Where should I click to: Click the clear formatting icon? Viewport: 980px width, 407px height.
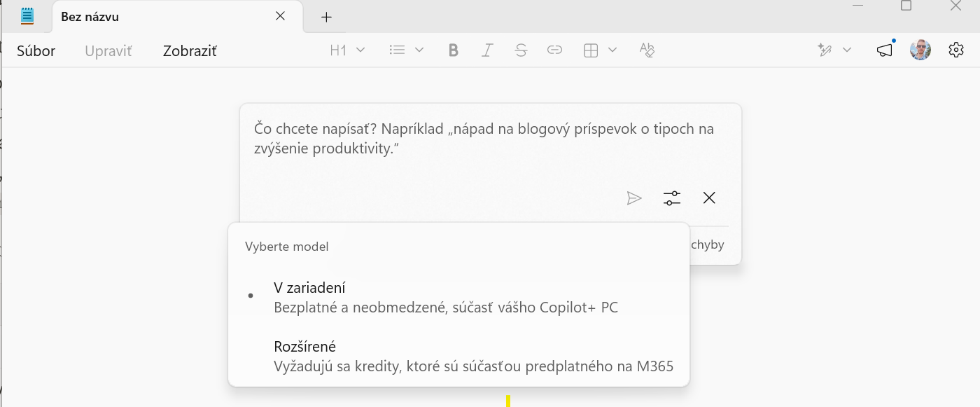coord(647,50)
